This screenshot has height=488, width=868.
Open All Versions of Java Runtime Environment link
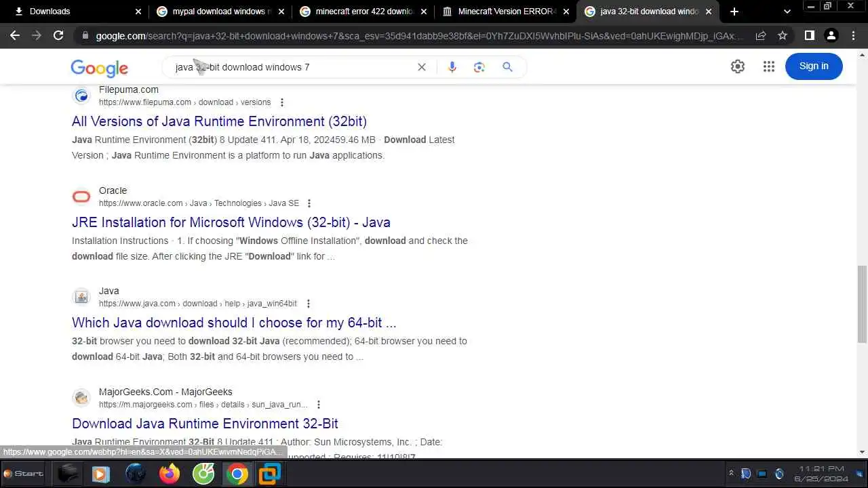[219, 121]
